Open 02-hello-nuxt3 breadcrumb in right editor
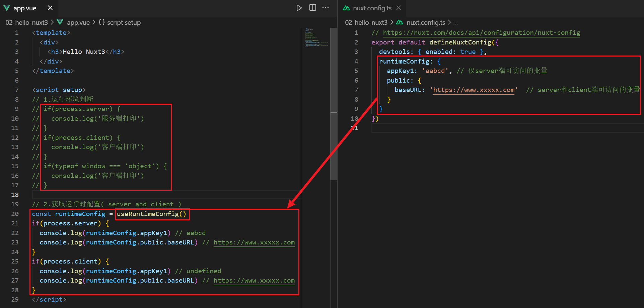Image resolution: width=644 pixels, height=308 pixels. [x=366, y=22]
